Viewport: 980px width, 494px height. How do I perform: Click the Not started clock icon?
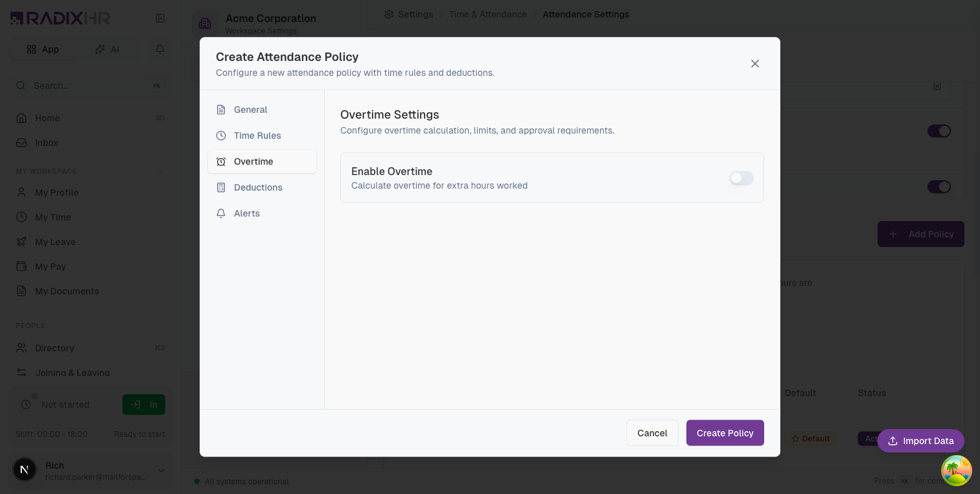26,405
